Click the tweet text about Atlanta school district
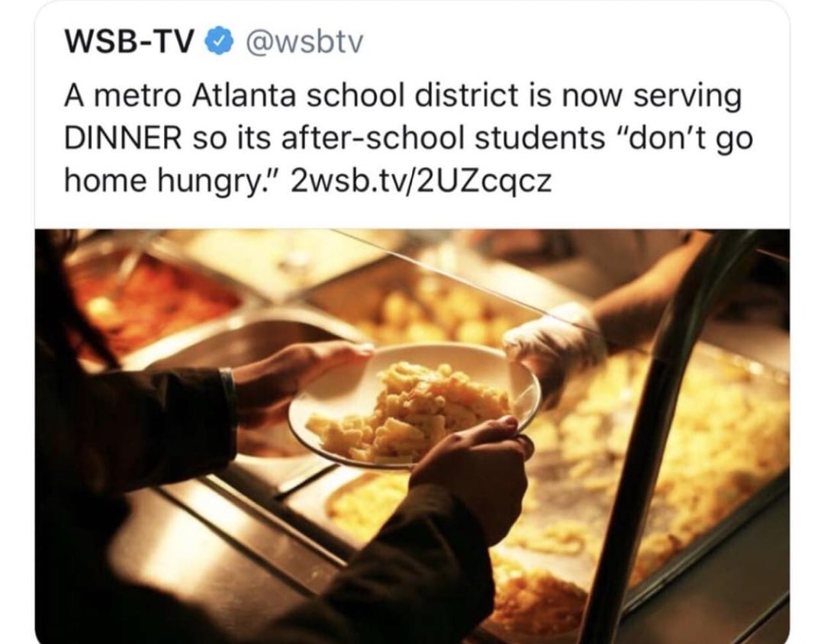This screenshot has width=824, height=644. tap(409, 139)
